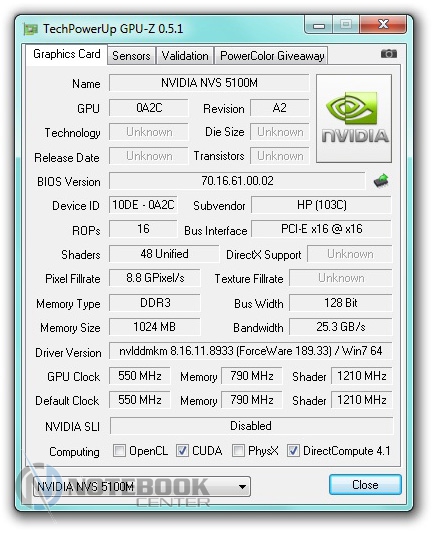
Task: Click the maximize window button
Action: pos(346,25)
